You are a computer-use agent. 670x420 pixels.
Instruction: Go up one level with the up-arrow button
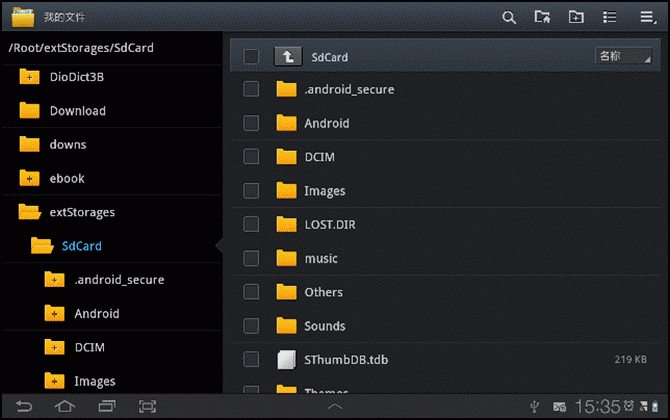click(x=288, y=56)
